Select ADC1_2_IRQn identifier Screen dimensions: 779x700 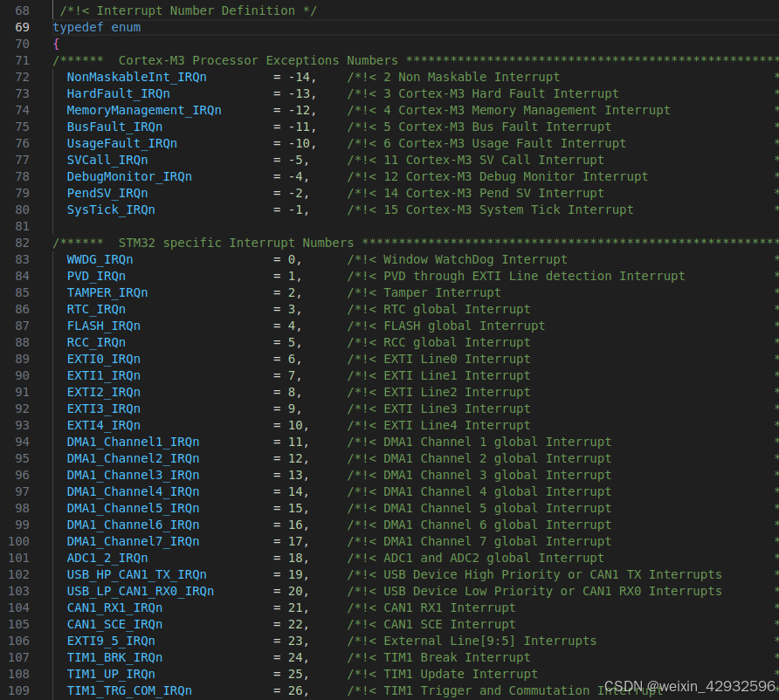107,558
